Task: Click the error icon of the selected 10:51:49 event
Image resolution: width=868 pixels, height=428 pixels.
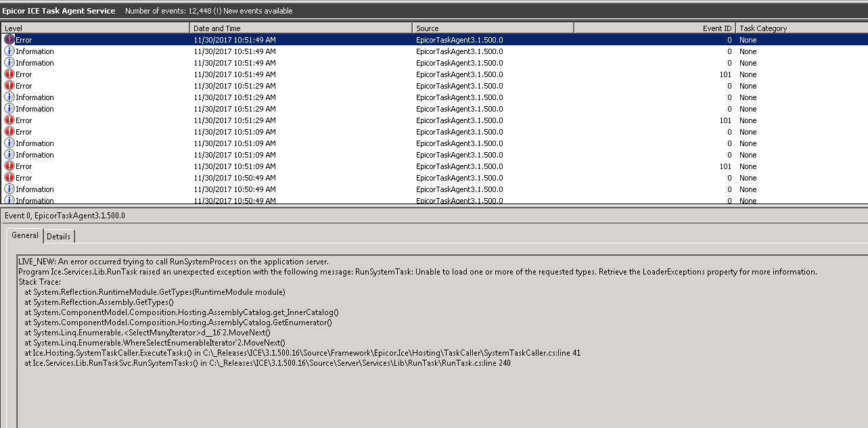Action: coord(9,40)
